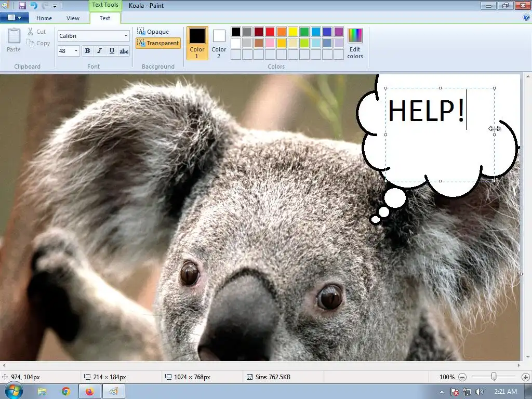Toggle Italic formatting
532x399 pixels.
point(99,51)
